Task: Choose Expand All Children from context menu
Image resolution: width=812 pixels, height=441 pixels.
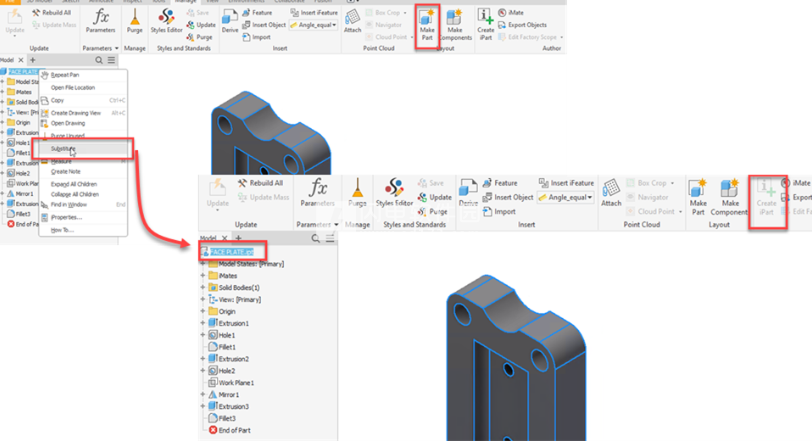Action: click(83, 184)
